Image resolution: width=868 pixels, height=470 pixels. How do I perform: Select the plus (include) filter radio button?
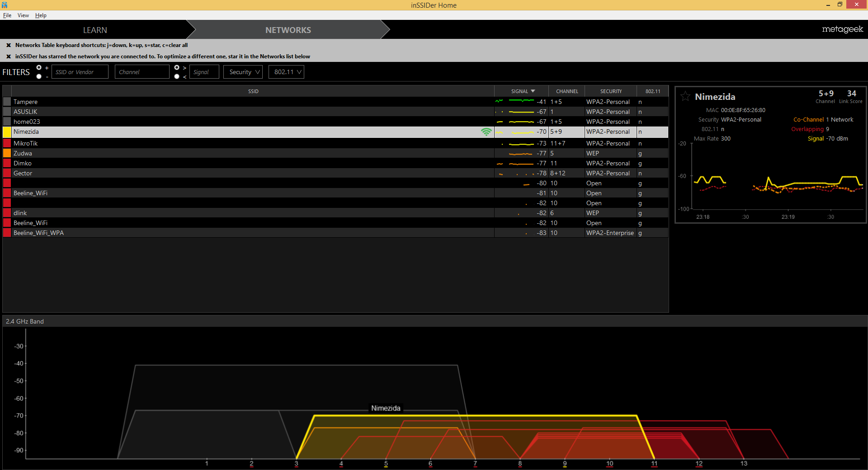pos(39,68)
